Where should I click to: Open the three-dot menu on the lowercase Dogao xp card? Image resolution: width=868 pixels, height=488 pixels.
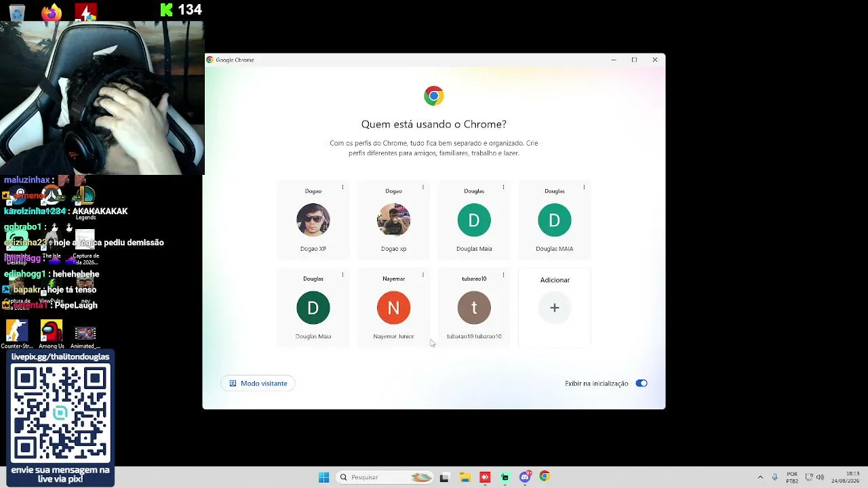[x=423, y=187]
